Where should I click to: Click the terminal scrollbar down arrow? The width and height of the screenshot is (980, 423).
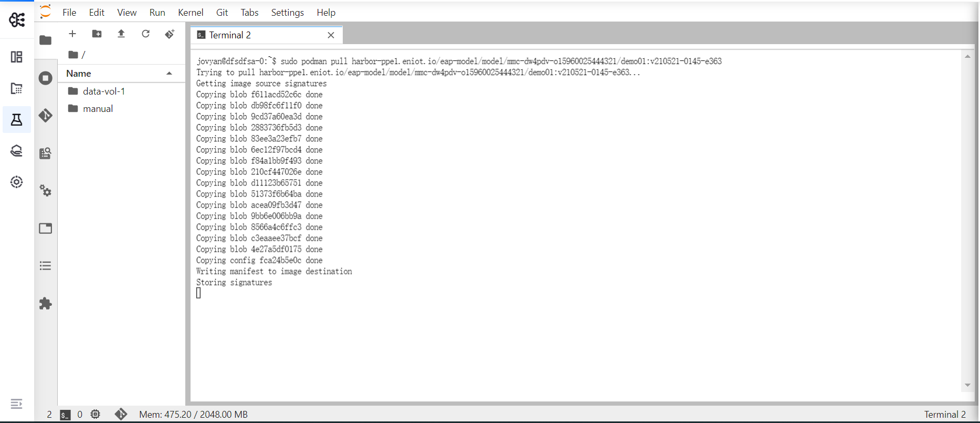pos(967,385)
